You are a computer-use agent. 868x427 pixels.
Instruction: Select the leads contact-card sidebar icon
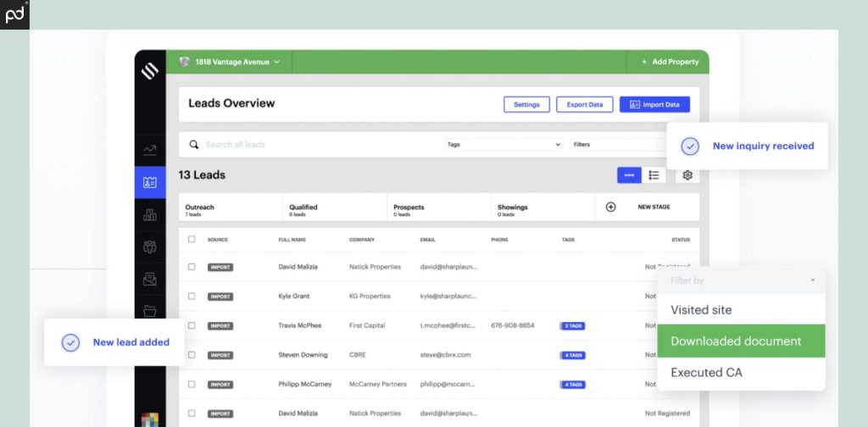(150, 182)
